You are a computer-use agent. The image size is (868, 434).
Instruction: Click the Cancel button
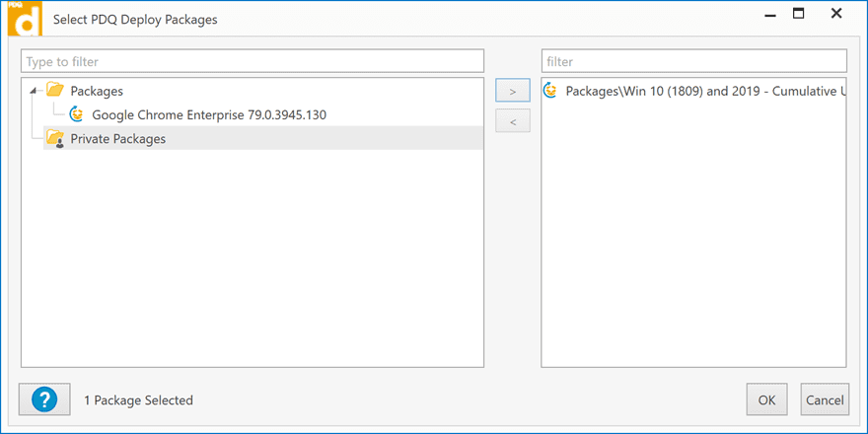(825, 399)
